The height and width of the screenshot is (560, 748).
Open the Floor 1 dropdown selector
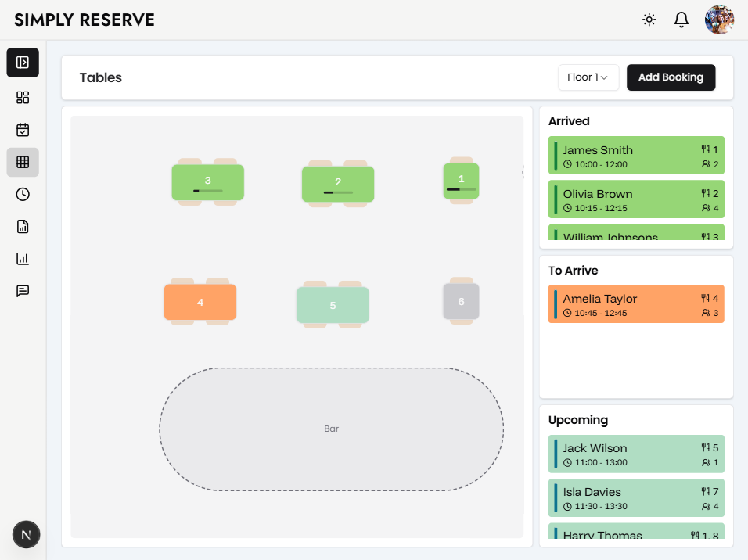(588, 77)
